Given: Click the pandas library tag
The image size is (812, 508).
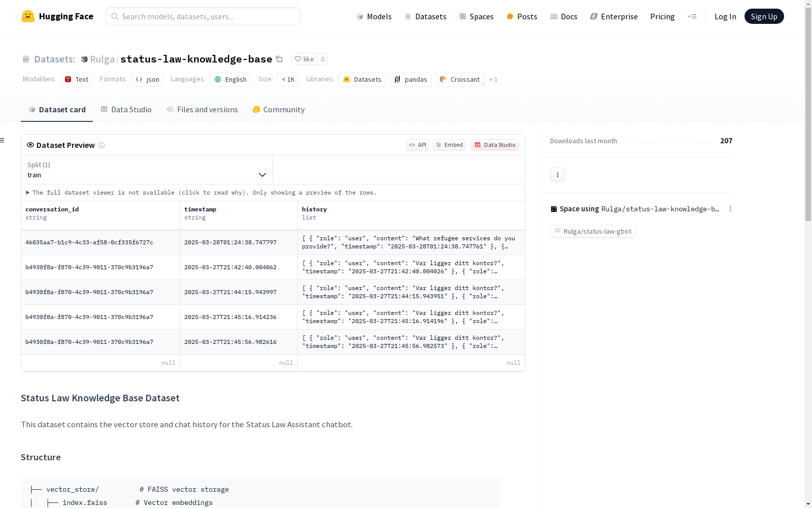Looking at the screenshot, I should [x=411, y=79].
